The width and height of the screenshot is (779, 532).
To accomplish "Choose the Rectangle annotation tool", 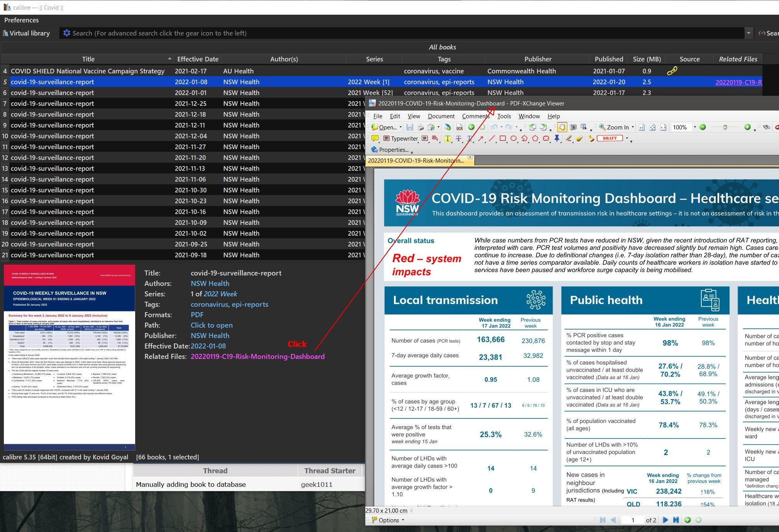I will click(x=502, y=138).
